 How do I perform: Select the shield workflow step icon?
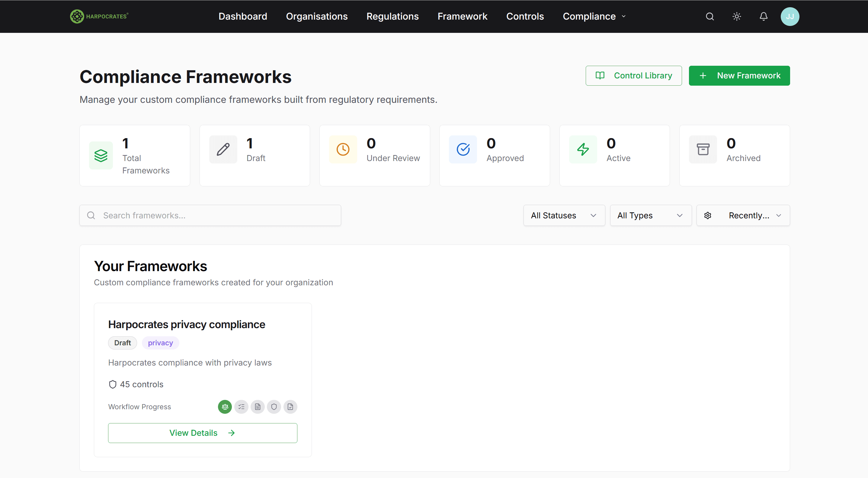[x=274, y=407]
